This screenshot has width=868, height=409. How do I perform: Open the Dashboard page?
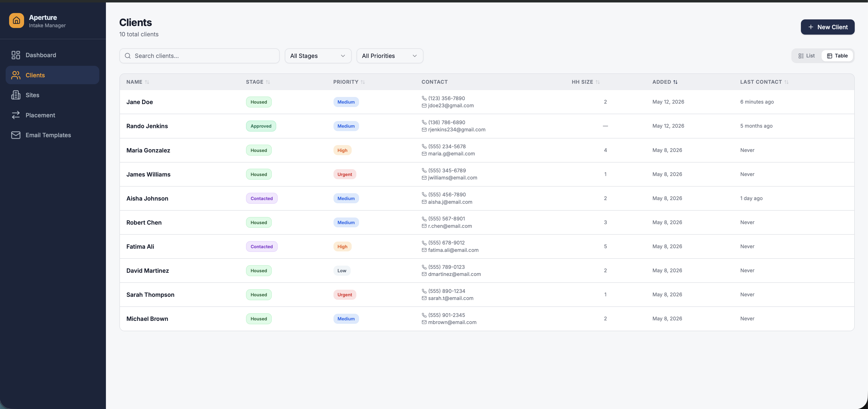pyautogui.click(x=53, y=55)
